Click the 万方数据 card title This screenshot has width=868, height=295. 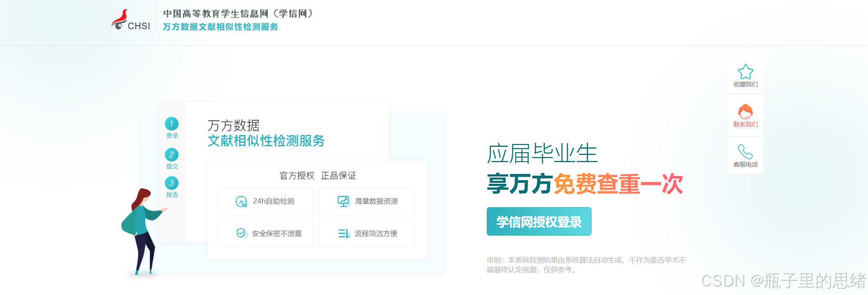[x=233, y=125]
